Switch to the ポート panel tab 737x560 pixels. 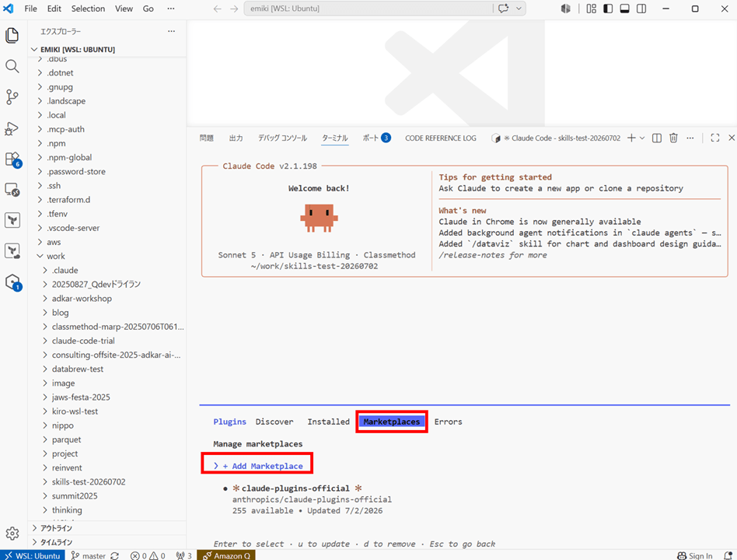click(x=376, y=138)
